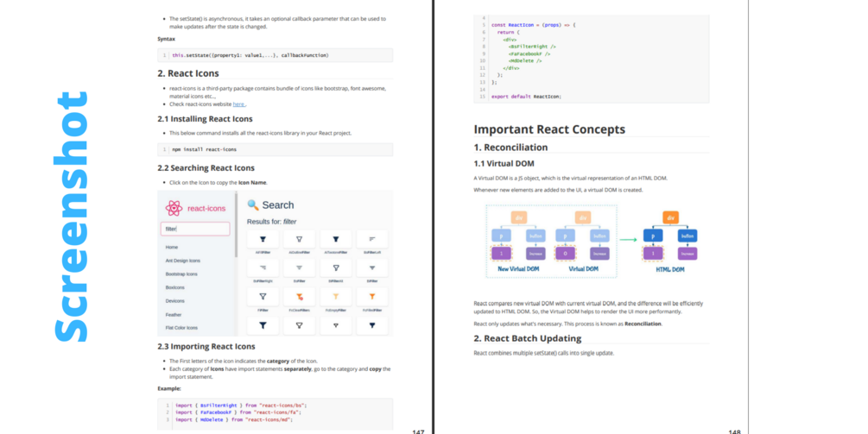This screenshot has width=868, height=434.
Task: Click the react-icons atom logo
Action: [x=174, y=208]
